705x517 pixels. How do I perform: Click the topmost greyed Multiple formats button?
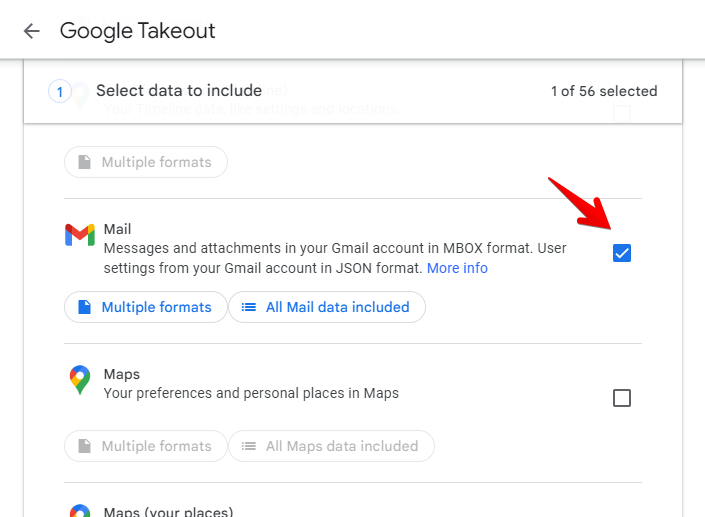[145, 162]
